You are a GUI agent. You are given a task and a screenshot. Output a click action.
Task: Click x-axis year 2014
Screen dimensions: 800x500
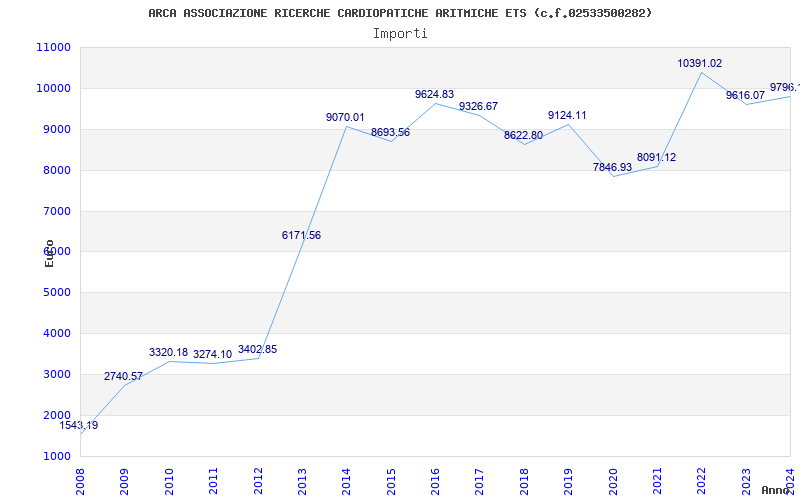point(346,483)
